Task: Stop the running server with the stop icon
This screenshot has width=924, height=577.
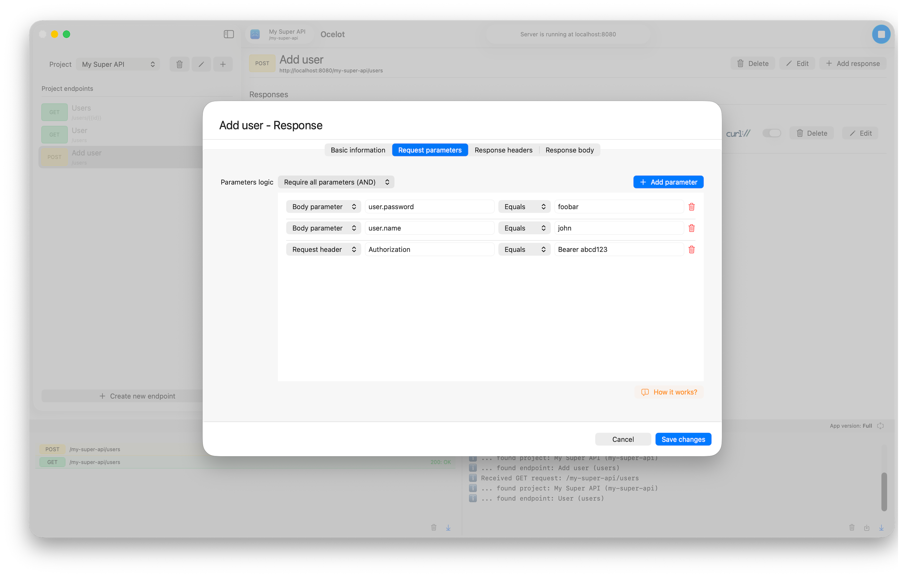Action: (881, 34)
